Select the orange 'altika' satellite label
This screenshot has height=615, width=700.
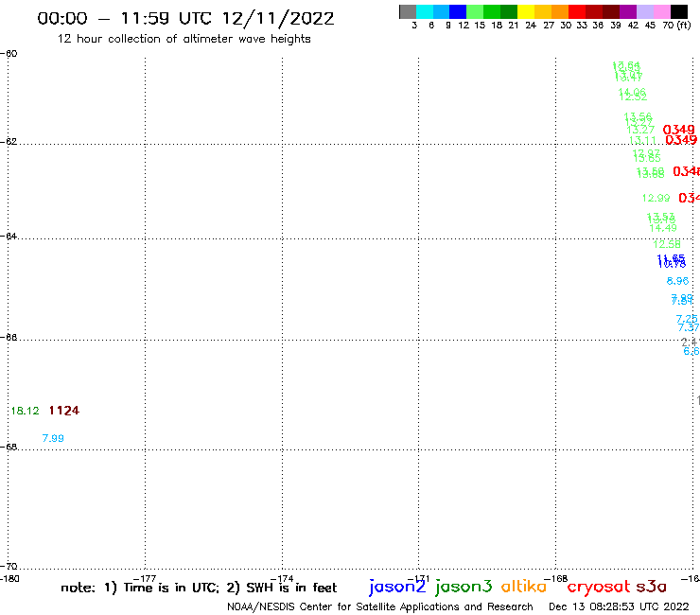(524, 586)
